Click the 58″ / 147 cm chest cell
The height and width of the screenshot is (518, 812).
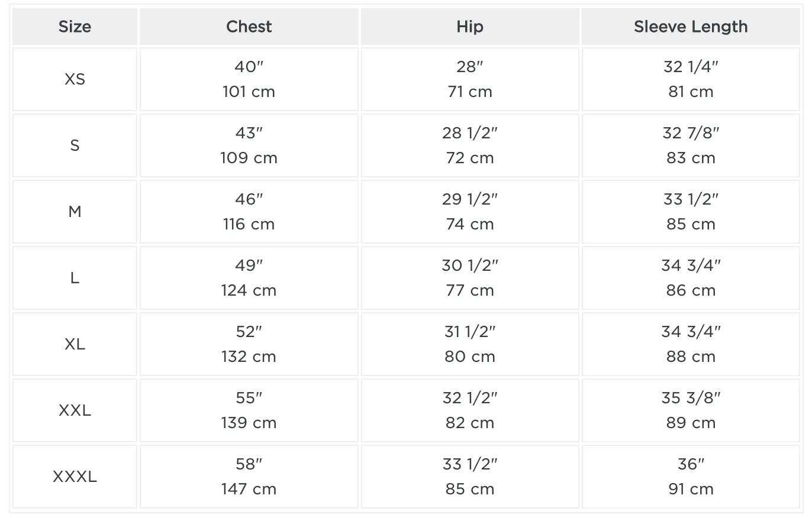click(249, 477)
